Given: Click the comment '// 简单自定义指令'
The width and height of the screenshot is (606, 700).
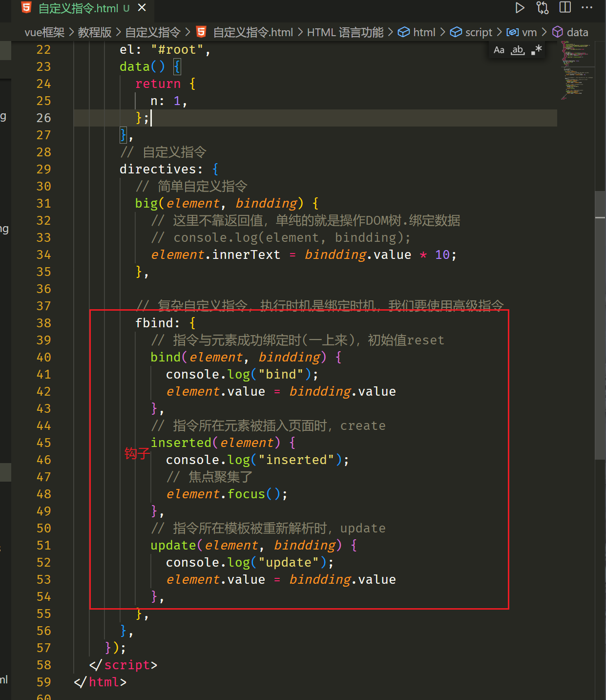Looking at the screenshot, I should (191, 186).
